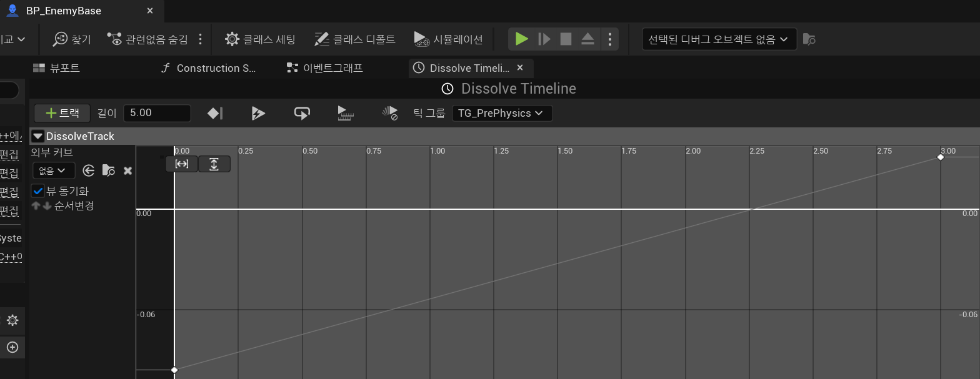Open the partially visible 비교 dropdown

(13, 39)
